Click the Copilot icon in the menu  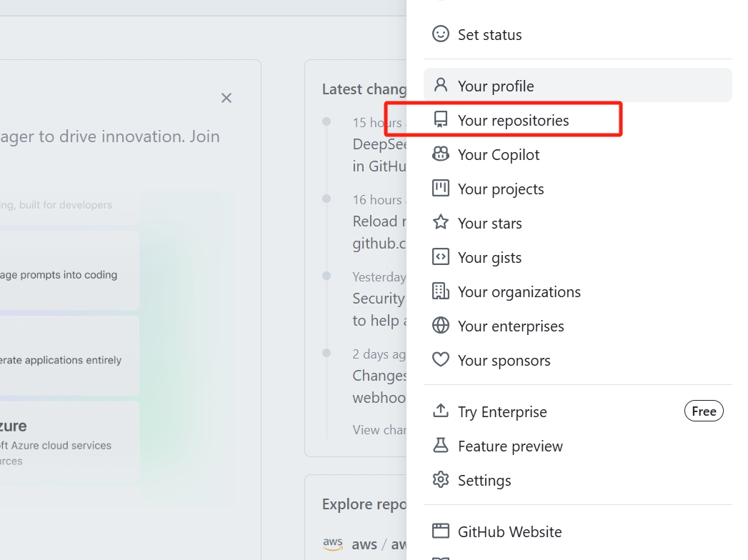point(441,154)
